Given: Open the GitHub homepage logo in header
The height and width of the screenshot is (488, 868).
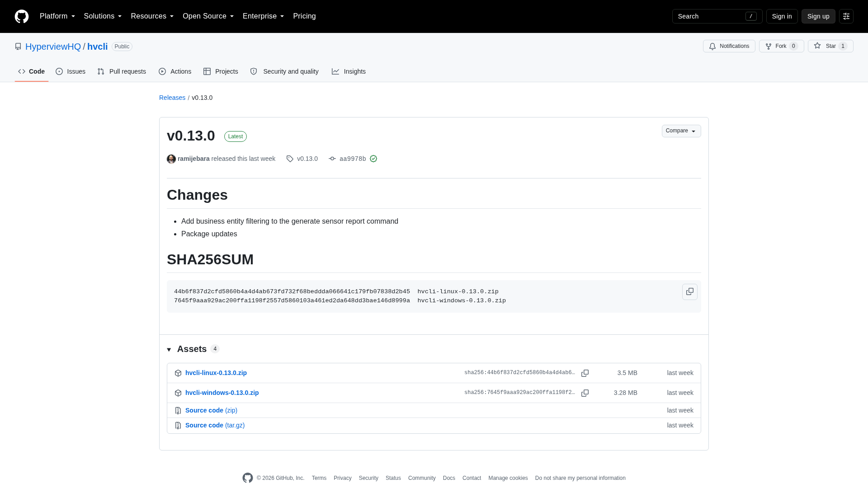Looking at the screenshot, I should (22, 16).
